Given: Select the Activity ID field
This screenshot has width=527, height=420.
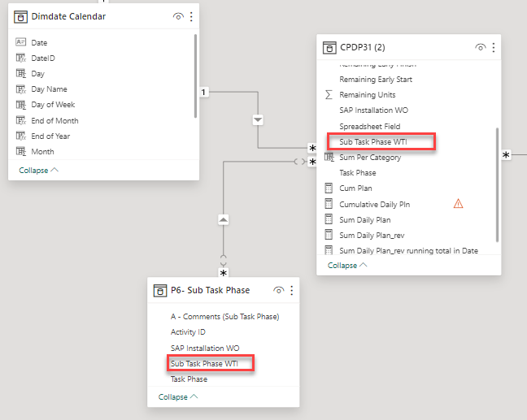Looking at the screenshot, I should click(188, 332).
